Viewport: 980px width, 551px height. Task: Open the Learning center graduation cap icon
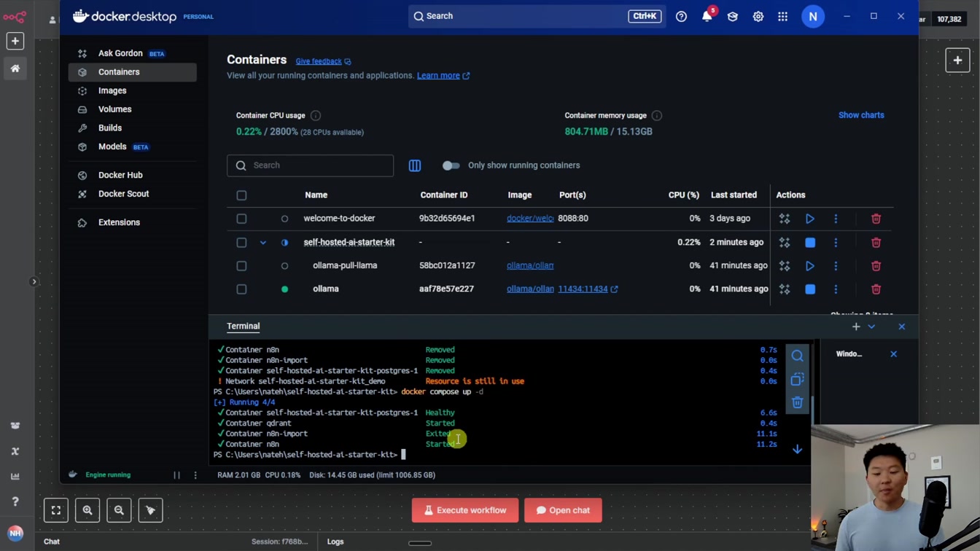click(733, 17)
